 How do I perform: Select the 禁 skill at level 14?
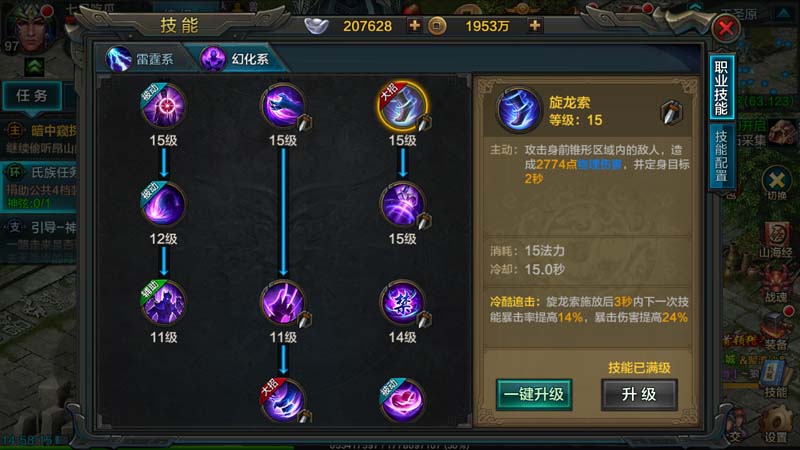point(403,304)
